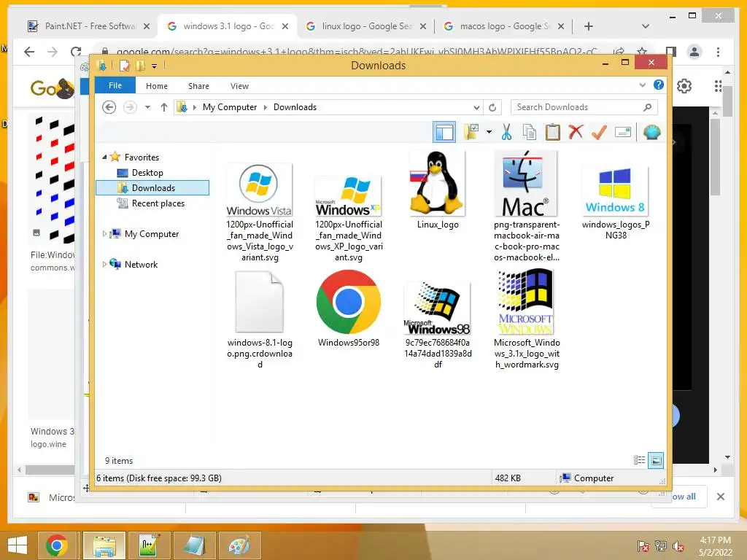Select the Windows95or98 Chrome-icon file
The height and width of the screenshot is (560, 747).
click(x=349, y=308)
